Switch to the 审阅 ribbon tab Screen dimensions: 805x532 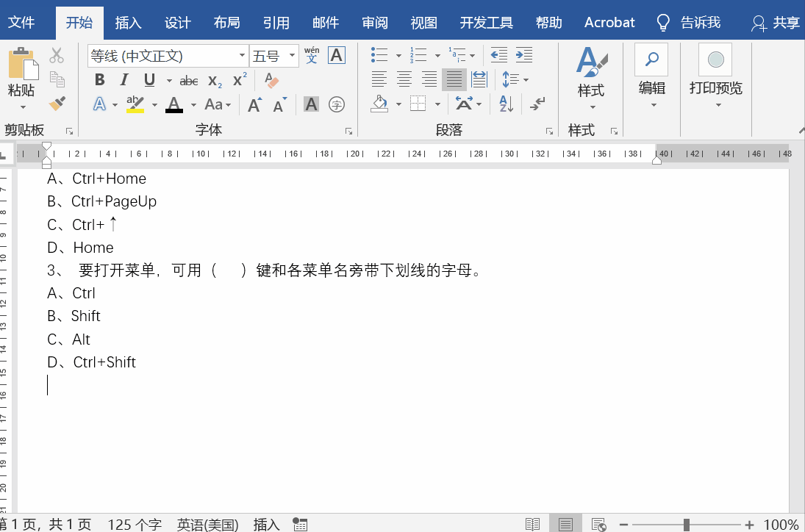pyautogui.click(x=375, y=22)
